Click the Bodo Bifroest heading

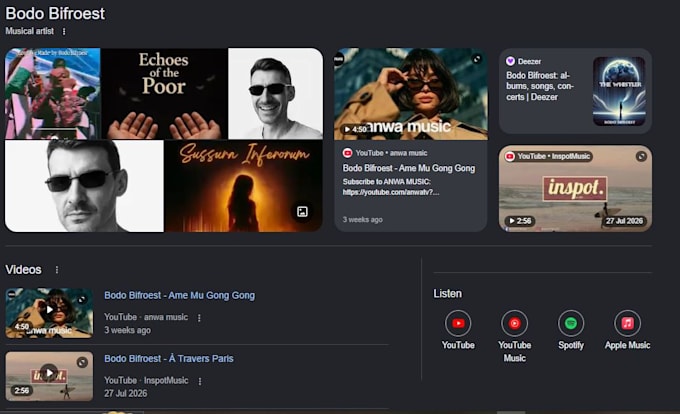[x=55, y=13]
